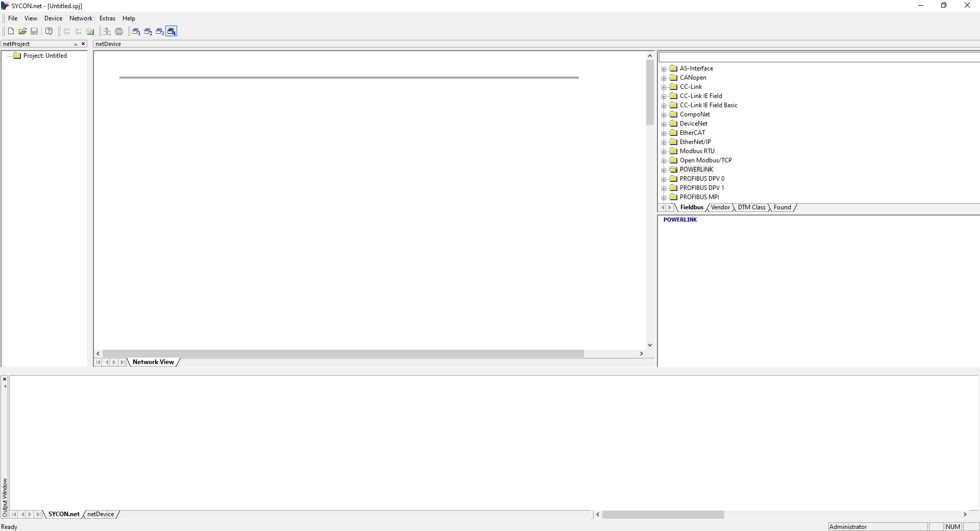Click the STOP icon in the toolbar
The width and height of the screenshot is (980, 531).
(119, 31)
